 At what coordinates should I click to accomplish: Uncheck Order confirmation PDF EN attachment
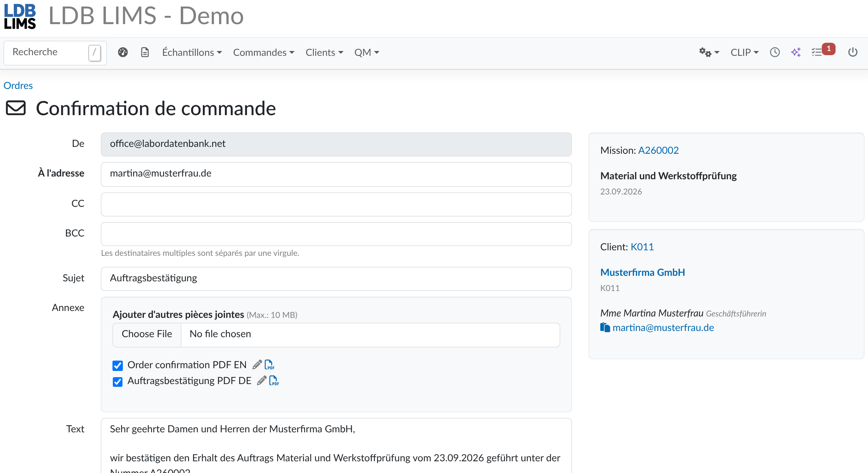tap(118, 365)
